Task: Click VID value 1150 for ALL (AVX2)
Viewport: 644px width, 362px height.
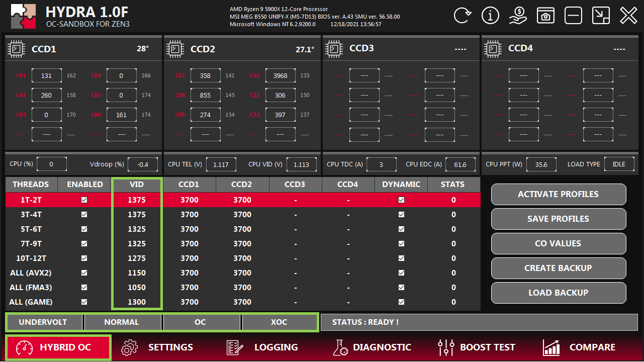Action: (x=137, y=273)
